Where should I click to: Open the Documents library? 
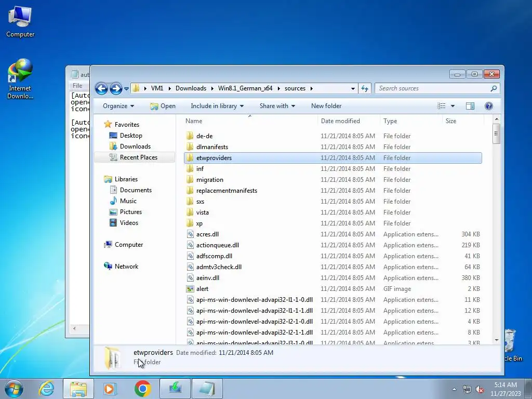coord(136,190)
